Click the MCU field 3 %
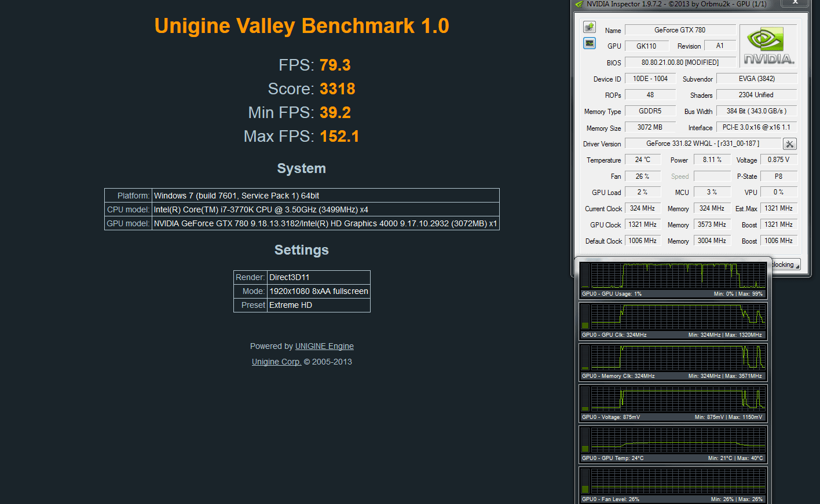Image resolution: width=820 pixels, height=504 pixels. [x=712, y=192]
